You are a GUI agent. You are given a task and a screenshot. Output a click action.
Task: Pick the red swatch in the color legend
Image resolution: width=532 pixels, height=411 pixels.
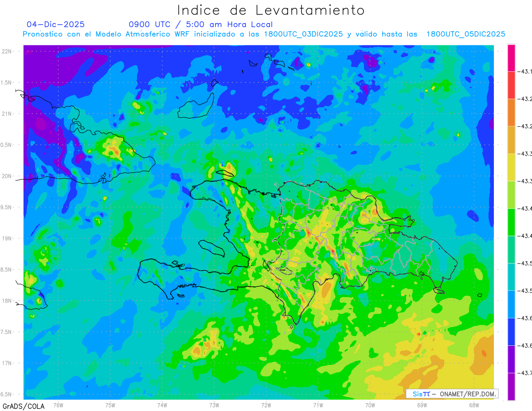(x=511, y=85)
